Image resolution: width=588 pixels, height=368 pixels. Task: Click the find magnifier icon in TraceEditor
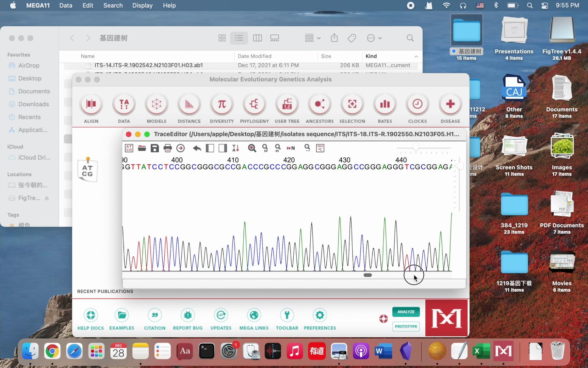click(252, 148)
